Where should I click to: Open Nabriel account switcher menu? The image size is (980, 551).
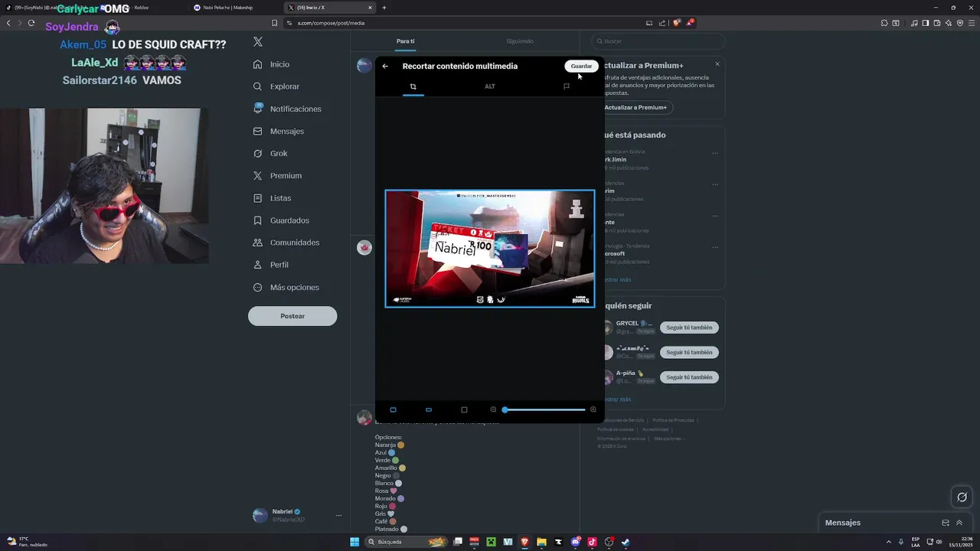click(x=298, y=515)
